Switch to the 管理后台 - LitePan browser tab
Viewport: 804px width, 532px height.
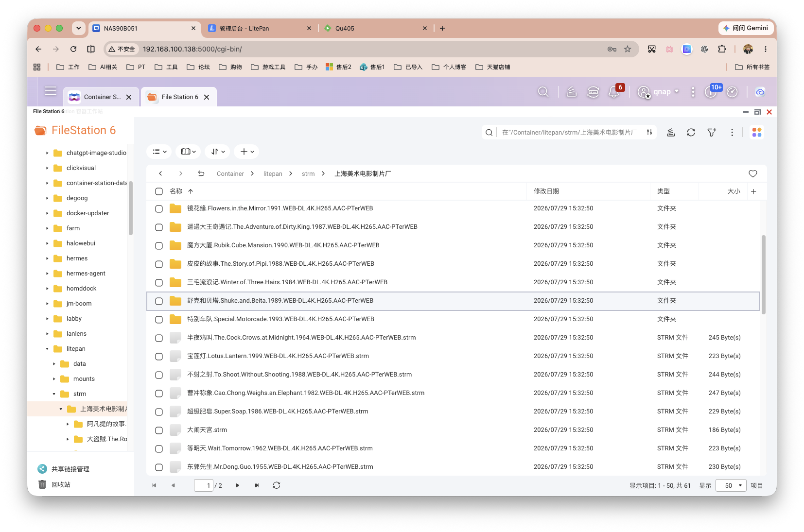tap(260, 28)
